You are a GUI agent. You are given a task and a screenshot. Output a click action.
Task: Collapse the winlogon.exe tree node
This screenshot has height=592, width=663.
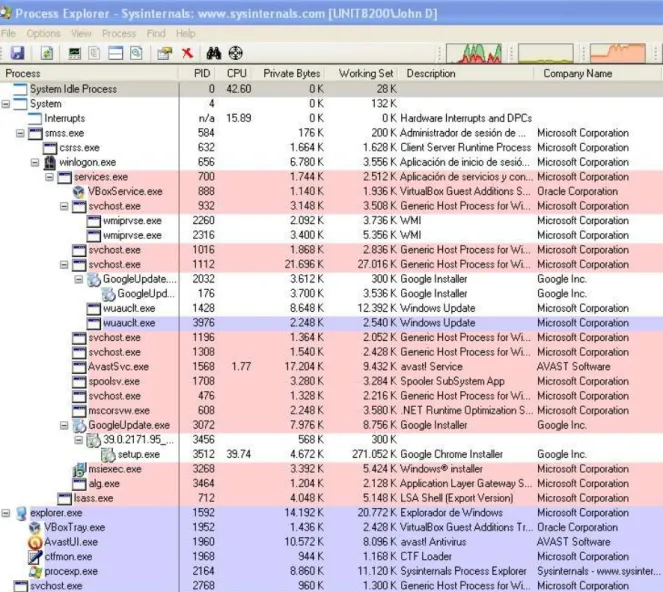(35, 162)
